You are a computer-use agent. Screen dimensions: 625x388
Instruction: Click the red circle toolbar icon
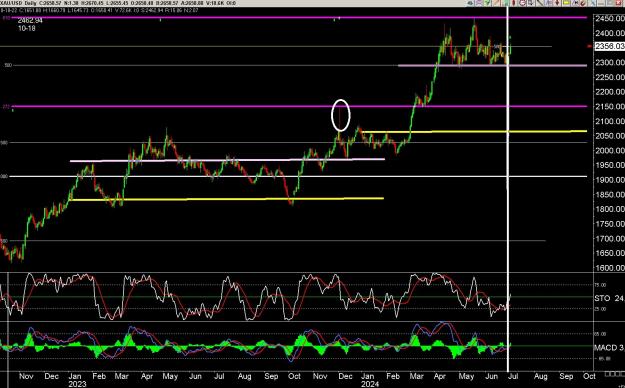tap(523, 3)
